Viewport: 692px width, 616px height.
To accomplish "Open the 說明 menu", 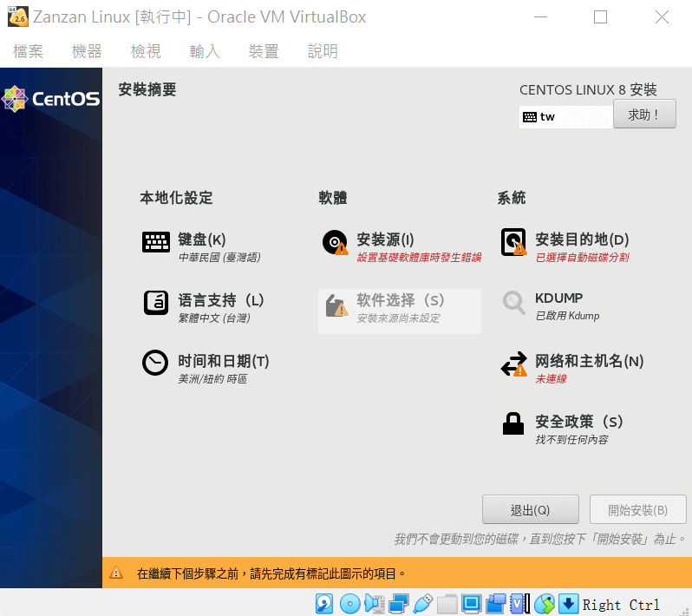I will pos(323,51).
